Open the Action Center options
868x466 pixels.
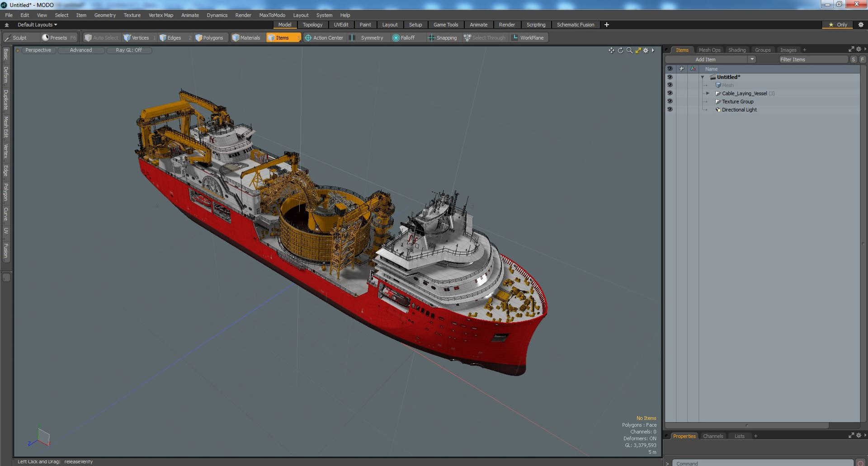pos(324,38)
